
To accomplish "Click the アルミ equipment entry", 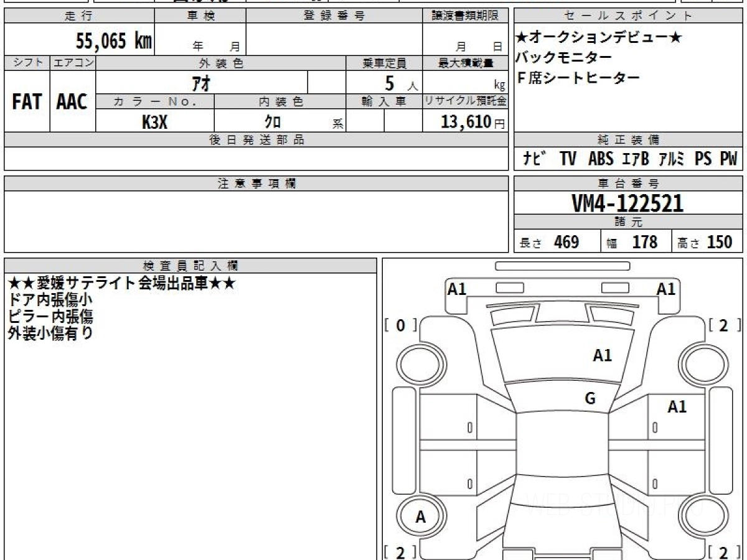I will [672, 159].
